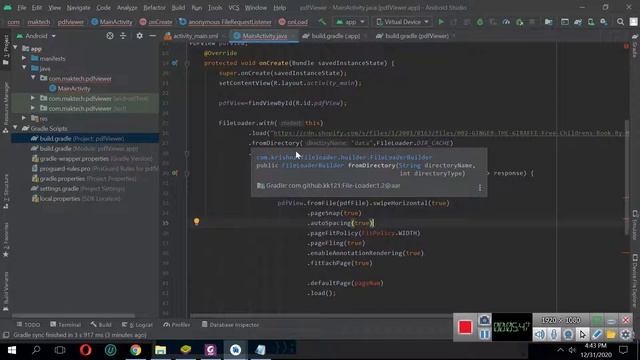Expand the manifests folder
The image size is (640, 360).
24,58
